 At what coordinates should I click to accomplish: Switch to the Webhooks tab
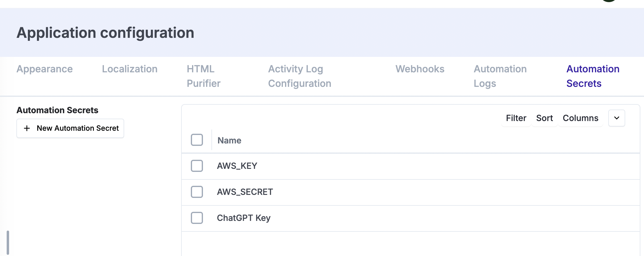(420, 69)
